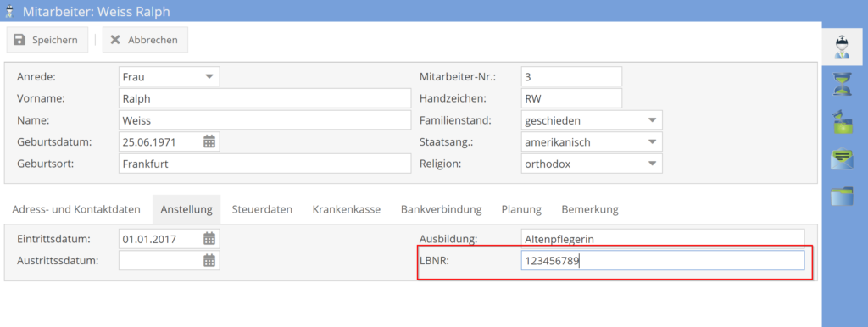Viewport: 868px width, 327px height.
Task: Open the Bankverbindung tab
Action: pyautogui.click(x=441, y=210)
